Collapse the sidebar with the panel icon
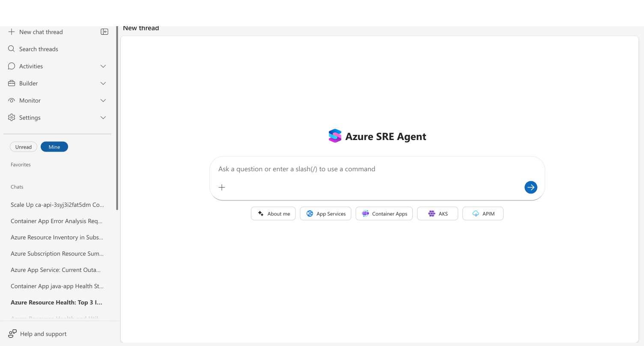This screenshot has height=346, width=644. (x=104, y=32)
